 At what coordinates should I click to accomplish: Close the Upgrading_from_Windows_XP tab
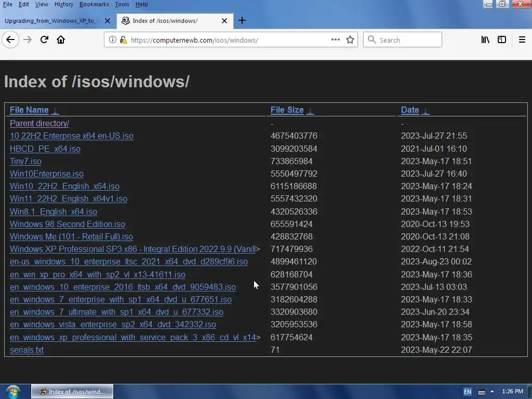(x=108, y=21)
